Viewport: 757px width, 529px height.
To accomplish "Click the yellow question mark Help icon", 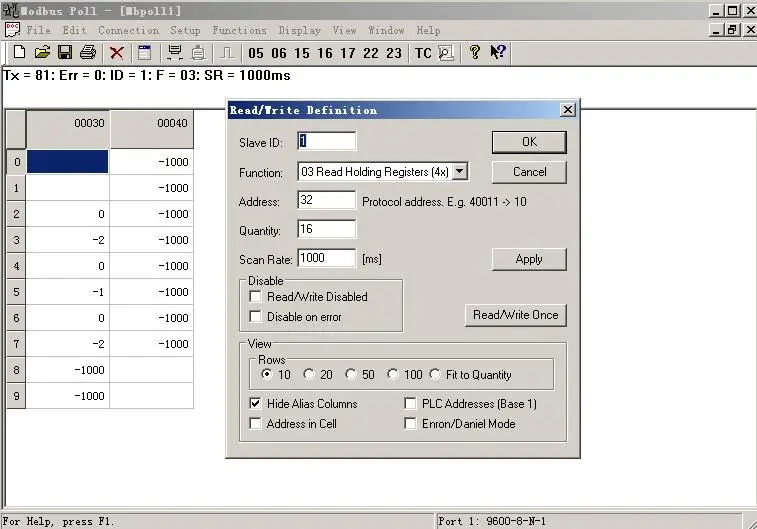I will pyautogui.click(x=475, y=52).
